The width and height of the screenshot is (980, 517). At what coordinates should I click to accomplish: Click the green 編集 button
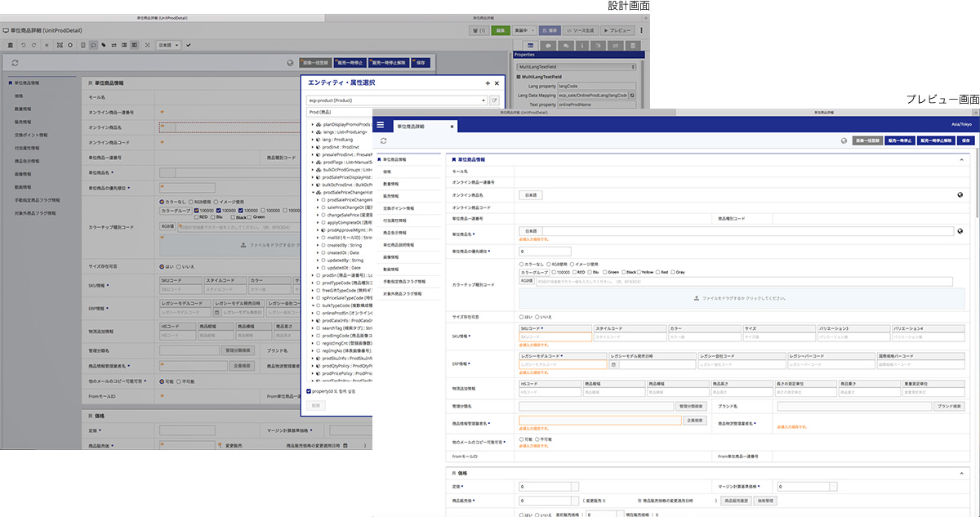coord(501,30)
